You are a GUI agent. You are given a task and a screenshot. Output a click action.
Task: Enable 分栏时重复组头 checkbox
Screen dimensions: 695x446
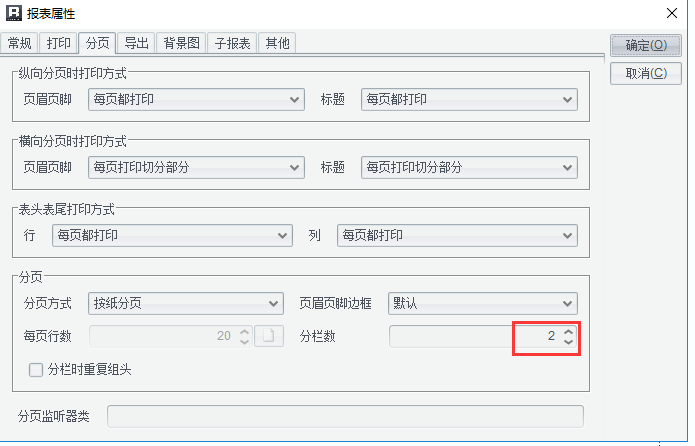[x=36, y=370]
